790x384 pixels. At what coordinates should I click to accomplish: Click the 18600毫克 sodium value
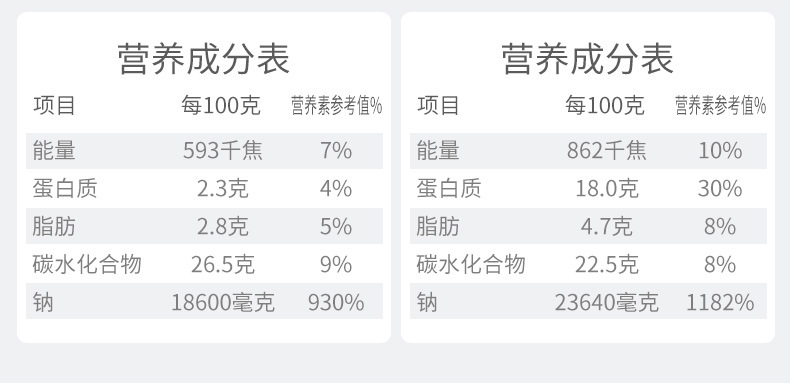(223, 302)
